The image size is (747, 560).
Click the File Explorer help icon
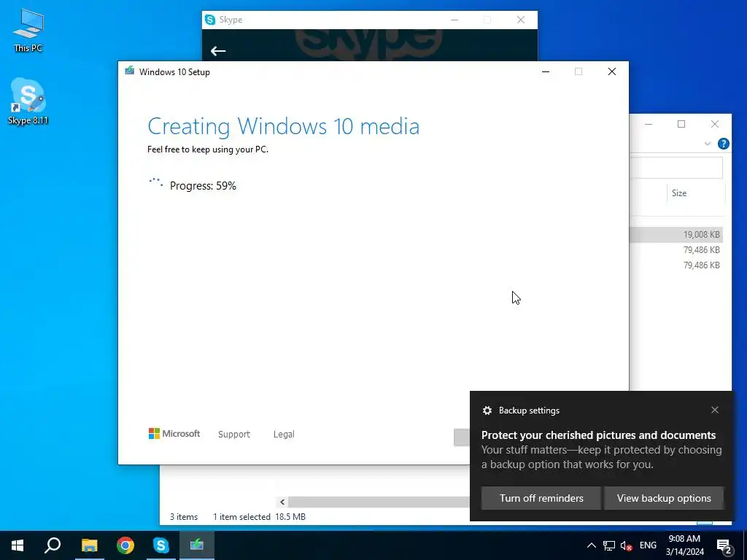tap(723, 144)
